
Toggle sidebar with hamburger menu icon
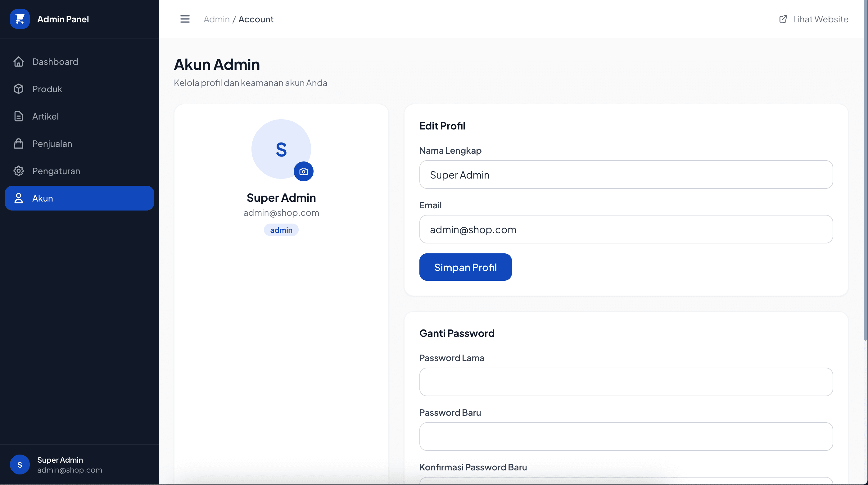click(x=185, y=19)
